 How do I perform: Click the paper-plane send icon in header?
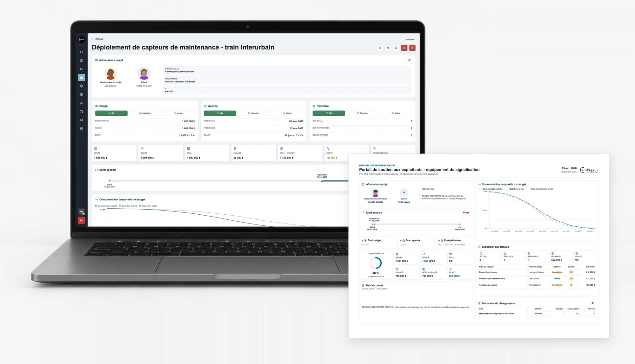388,48
